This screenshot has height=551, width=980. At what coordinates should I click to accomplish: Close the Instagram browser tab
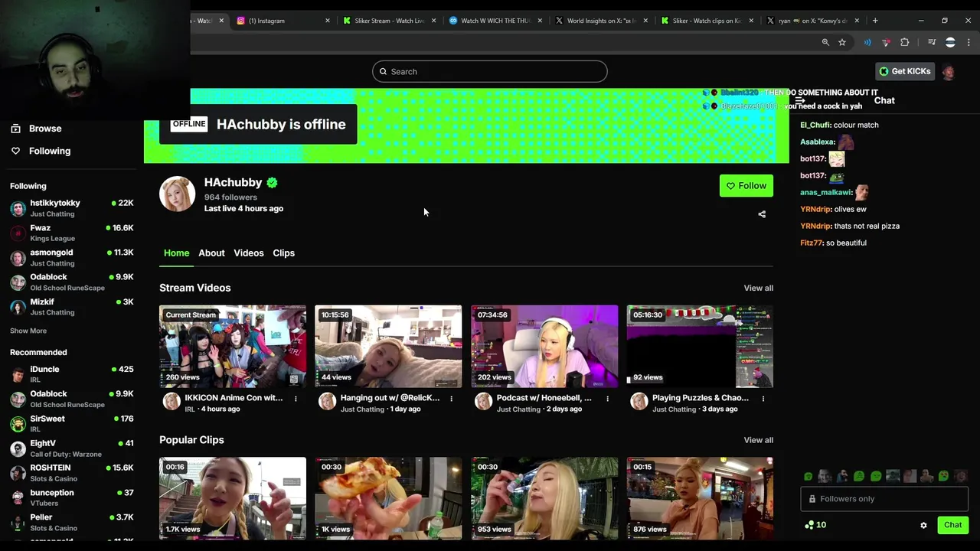(328, 21)
